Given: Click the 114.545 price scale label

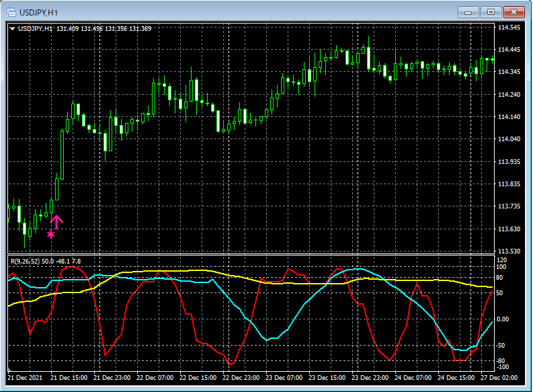Looking at the screenshot, I should pos(510,28).
